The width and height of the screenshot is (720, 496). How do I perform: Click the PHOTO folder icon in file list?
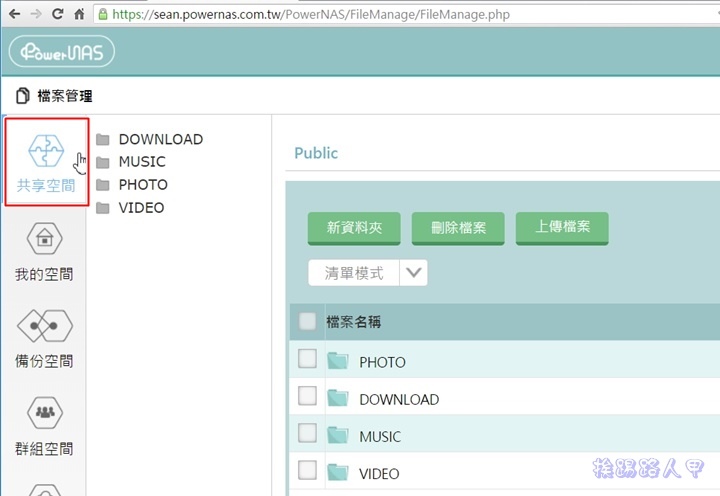337,361
